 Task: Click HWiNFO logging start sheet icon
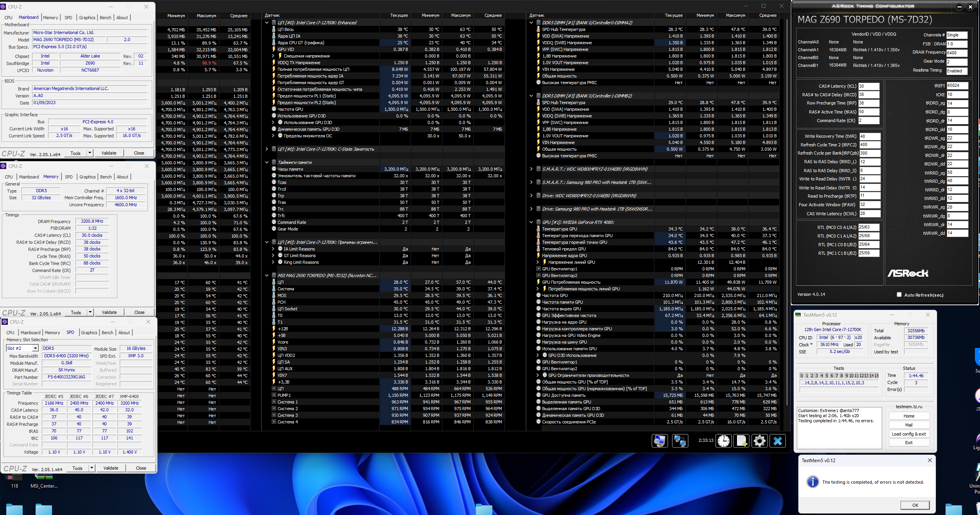pos(741,441)
